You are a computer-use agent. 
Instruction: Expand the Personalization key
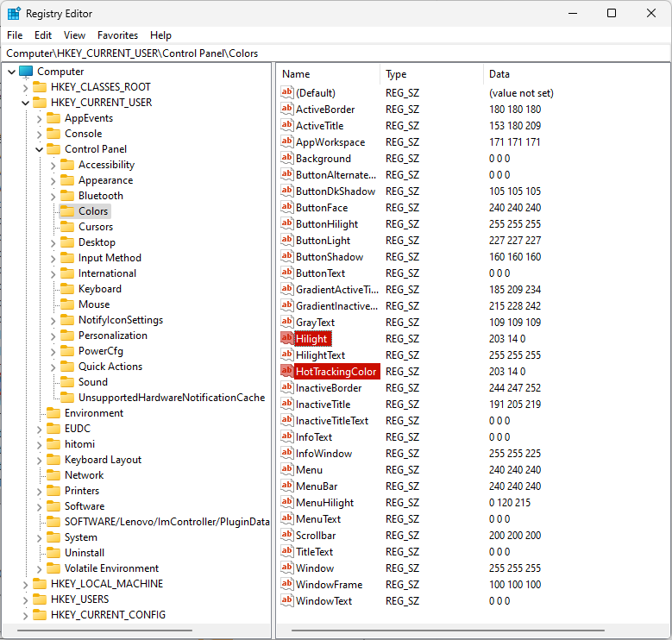click(x=53, y=336)
